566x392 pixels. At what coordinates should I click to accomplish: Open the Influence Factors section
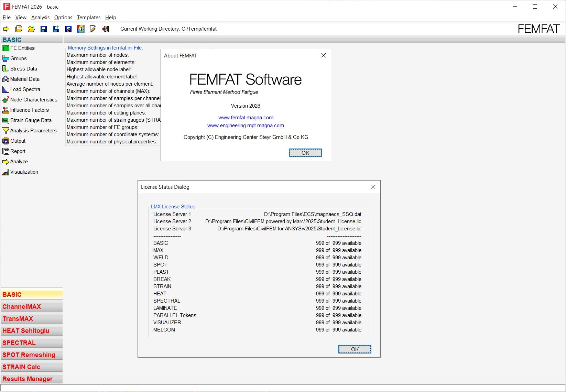pos(25,110)
